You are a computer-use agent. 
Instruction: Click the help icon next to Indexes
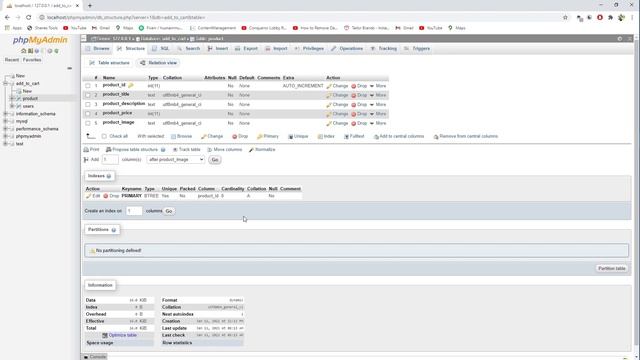click(x=109, y=176)
